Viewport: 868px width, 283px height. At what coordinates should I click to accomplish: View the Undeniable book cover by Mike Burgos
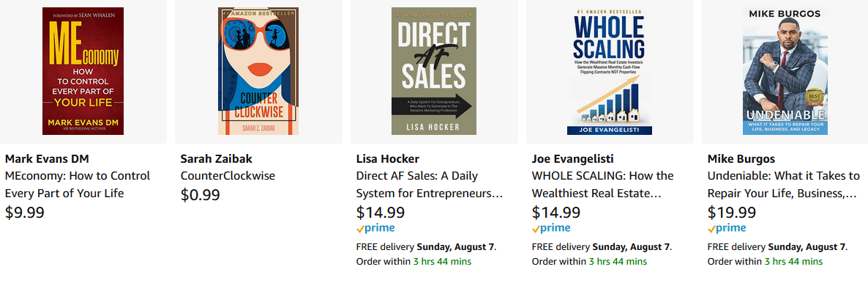pyautogui.click(x=785, y=71)
